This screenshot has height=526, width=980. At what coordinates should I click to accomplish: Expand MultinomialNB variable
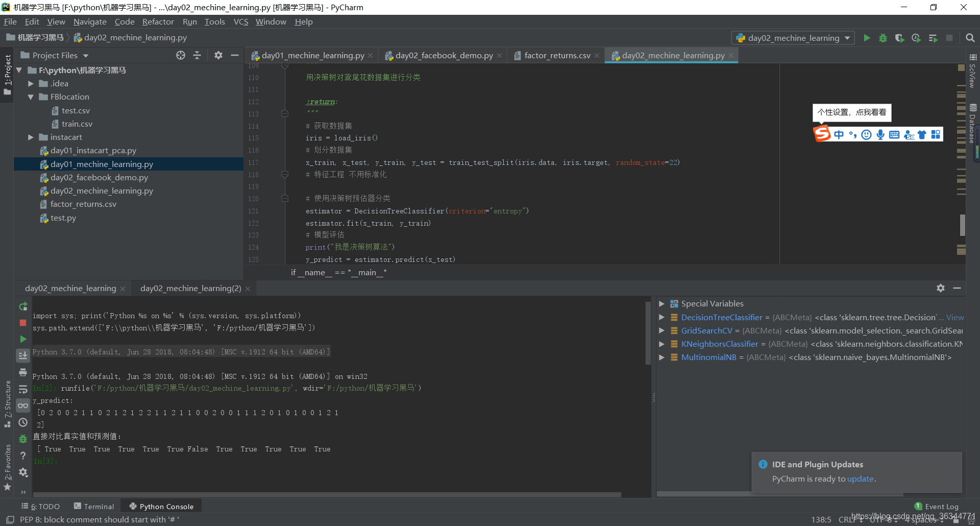[661, 357]
